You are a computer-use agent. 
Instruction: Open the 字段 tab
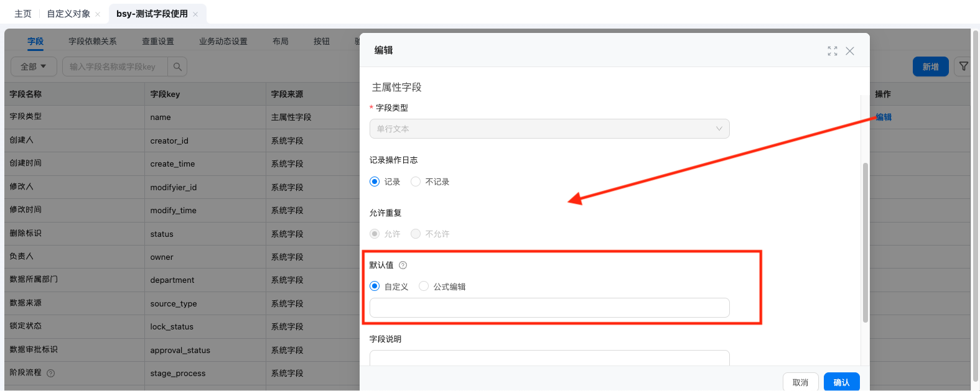pos(35,41)
